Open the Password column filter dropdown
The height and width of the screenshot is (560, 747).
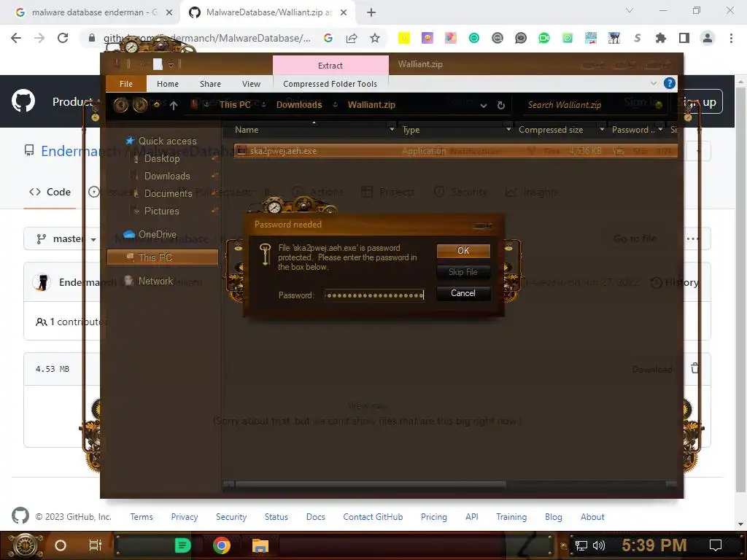pyautogui.click(x=660, y=130)
